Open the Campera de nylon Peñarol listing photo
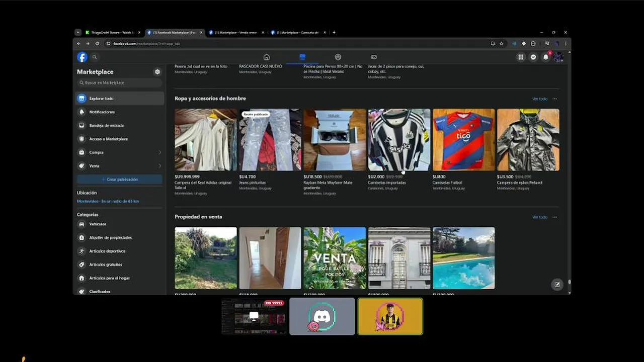Viewport: 644px width, 362px height. click(x=528, y=140)
